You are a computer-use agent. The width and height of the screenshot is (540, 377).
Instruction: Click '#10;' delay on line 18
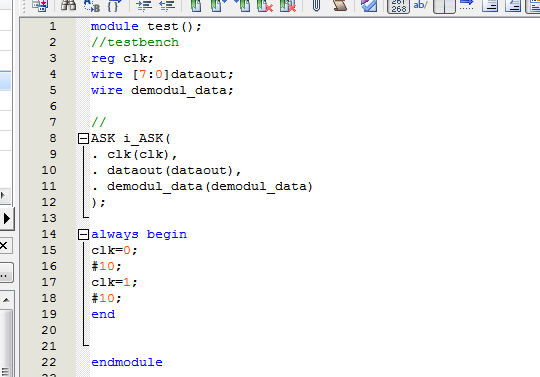106,299
